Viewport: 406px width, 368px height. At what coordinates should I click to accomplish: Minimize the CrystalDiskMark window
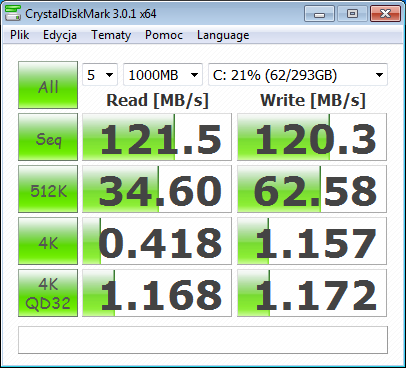(319, 14)
